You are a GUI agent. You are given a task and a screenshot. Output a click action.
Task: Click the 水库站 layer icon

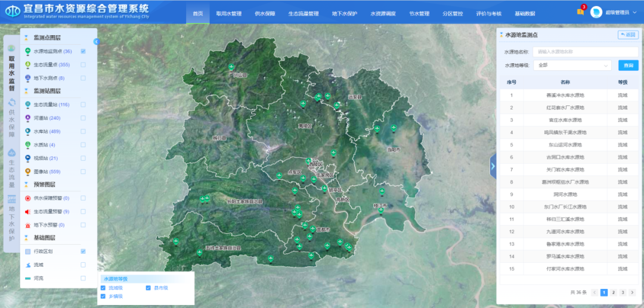27,131
